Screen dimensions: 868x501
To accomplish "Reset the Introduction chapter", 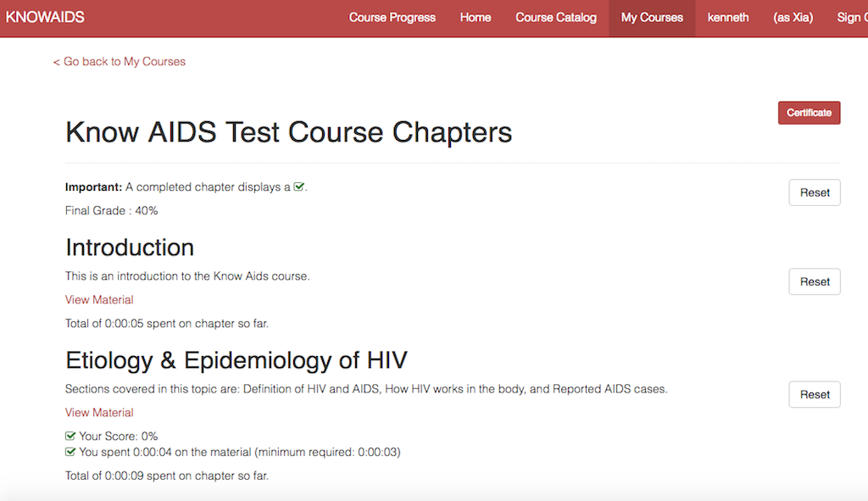I will [815, 281].
